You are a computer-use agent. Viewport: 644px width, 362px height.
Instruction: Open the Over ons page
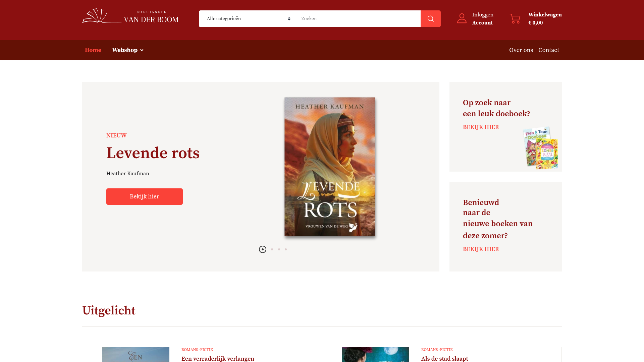(521, 50)
